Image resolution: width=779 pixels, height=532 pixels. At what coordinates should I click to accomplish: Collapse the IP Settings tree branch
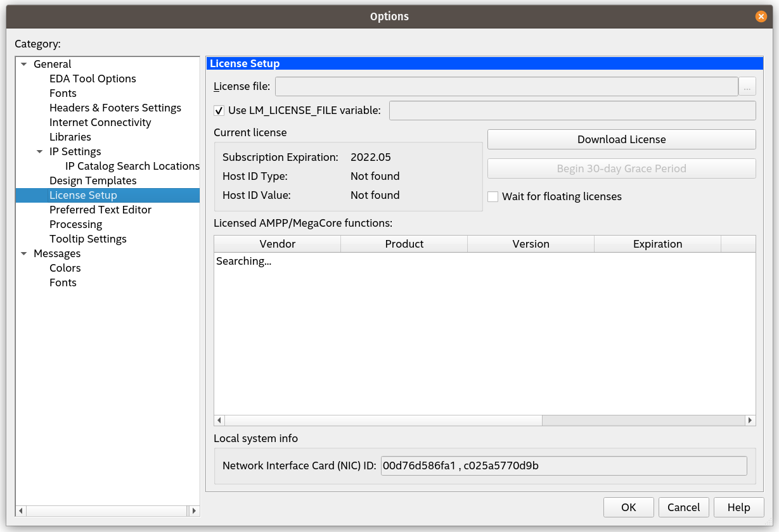(x=39, y=151)
